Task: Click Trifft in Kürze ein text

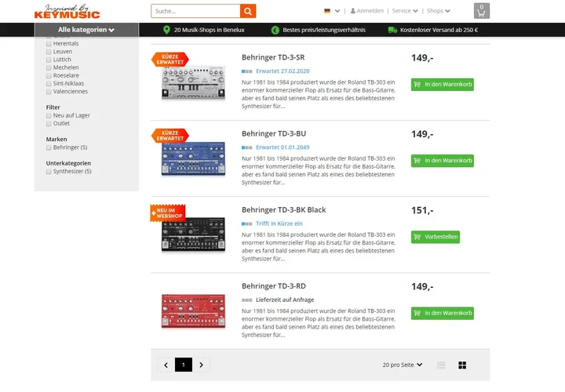Action: (x=279, y=223)
